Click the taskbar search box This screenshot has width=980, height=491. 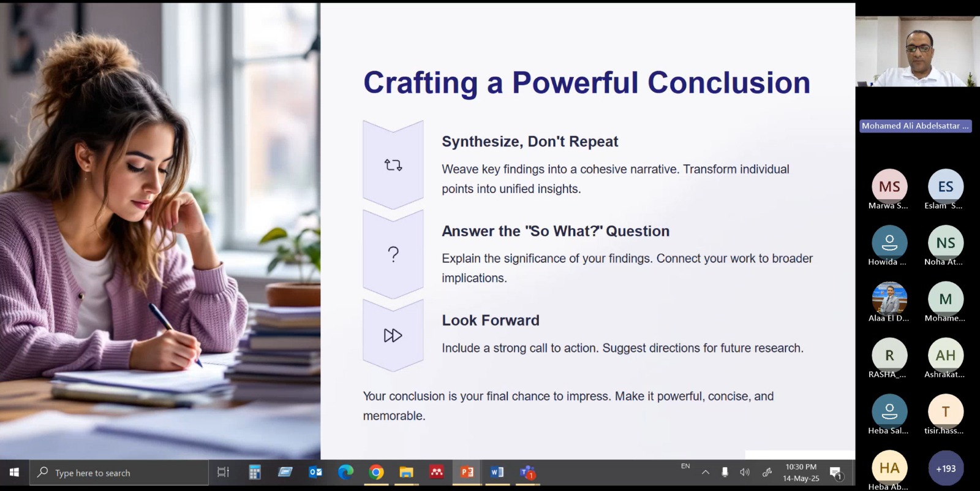coord(119,473)
